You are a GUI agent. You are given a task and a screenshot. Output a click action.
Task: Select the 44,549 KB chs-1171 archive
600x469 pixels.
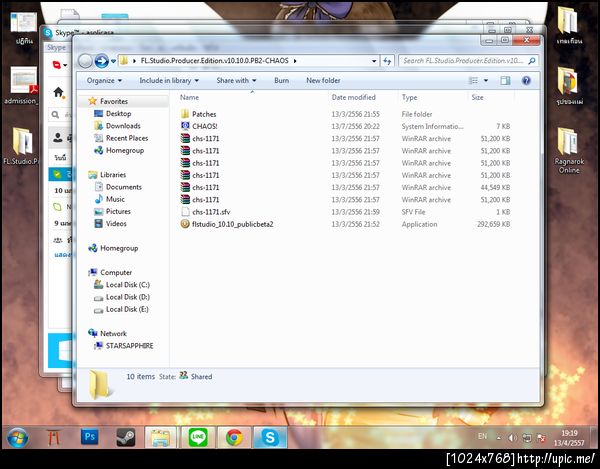pos(345,187)
